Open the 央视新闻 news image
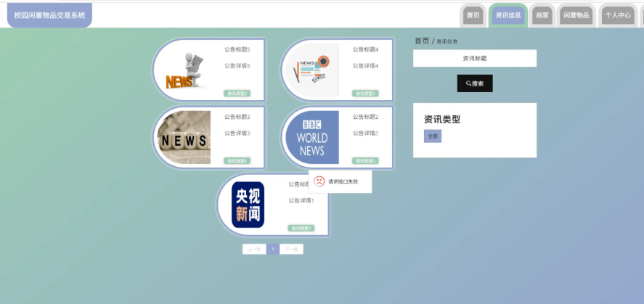644x304 pixels. point(248,205)
